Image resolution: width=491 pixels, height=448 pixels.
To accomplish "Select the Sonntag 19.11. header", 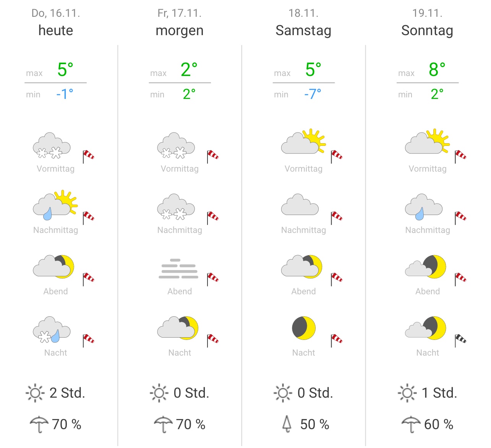I will click(x=427, y=23).
